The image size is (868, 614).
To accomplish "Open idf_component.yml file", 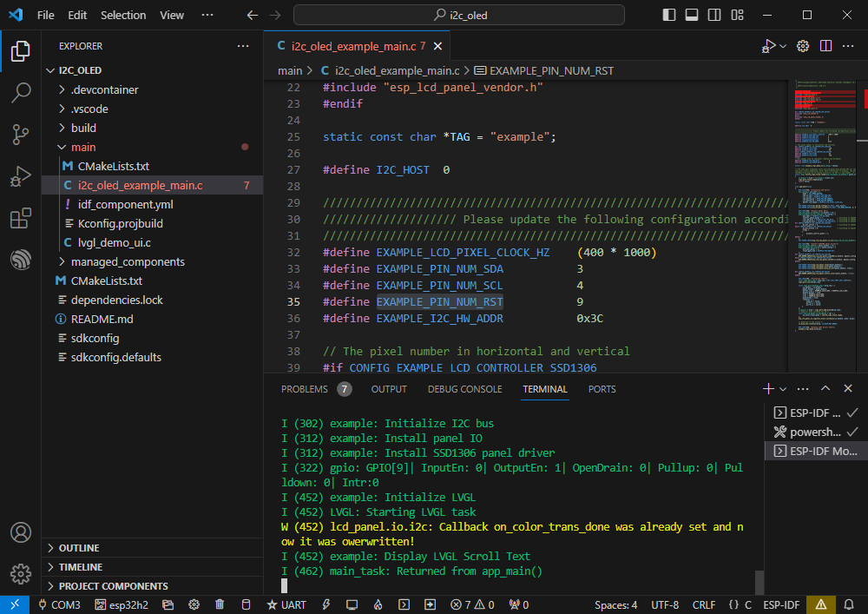I will pyautogui.click(x=152, y=204).
